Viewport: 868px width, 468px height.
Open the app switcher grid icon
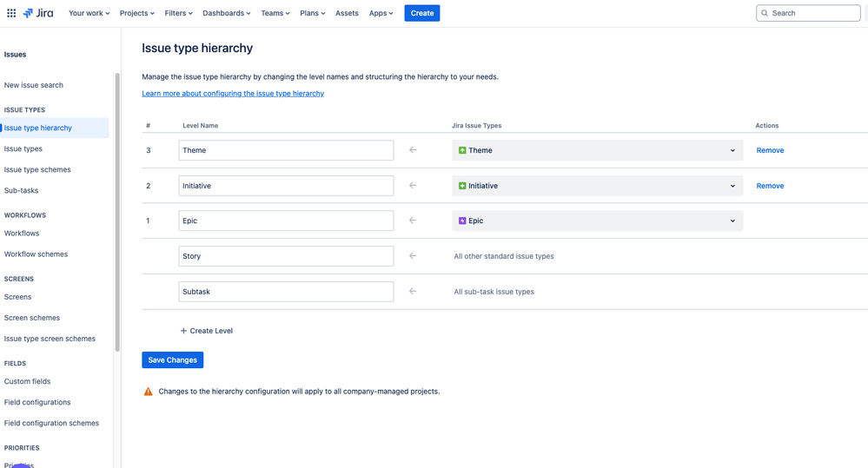[x=11, y=13]
